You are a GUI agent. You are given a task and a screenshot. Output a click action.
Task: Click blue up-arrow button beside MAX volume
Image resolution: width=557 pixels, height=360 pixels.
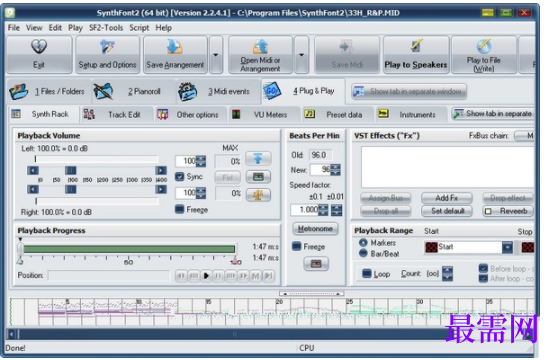pyautogui.click(x=258, y=158)
